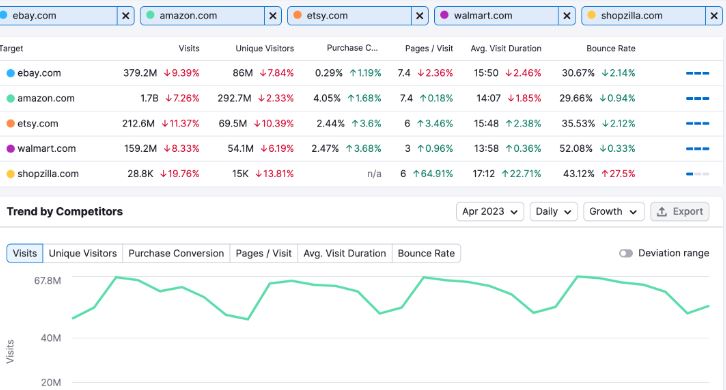Click walmart.com visits value 159.2M
Viewport: 726px width, 390px height.
point(140,149)
